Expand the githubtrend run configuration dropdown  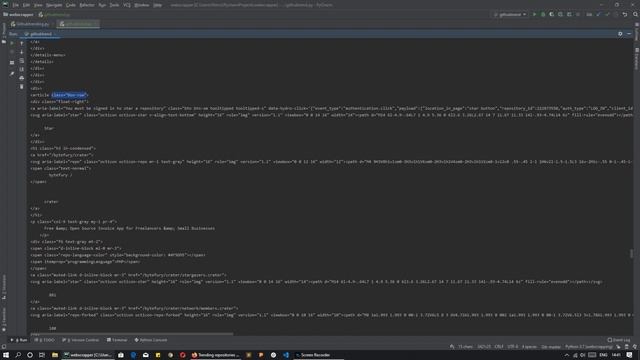(x=510, y=15)
